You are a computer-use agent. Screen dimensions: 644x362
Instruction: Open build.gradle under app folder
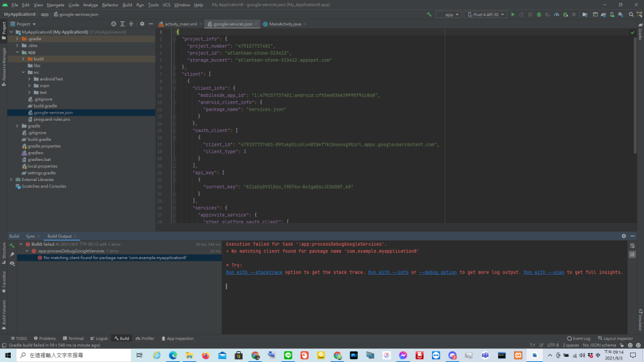[45, 106]
